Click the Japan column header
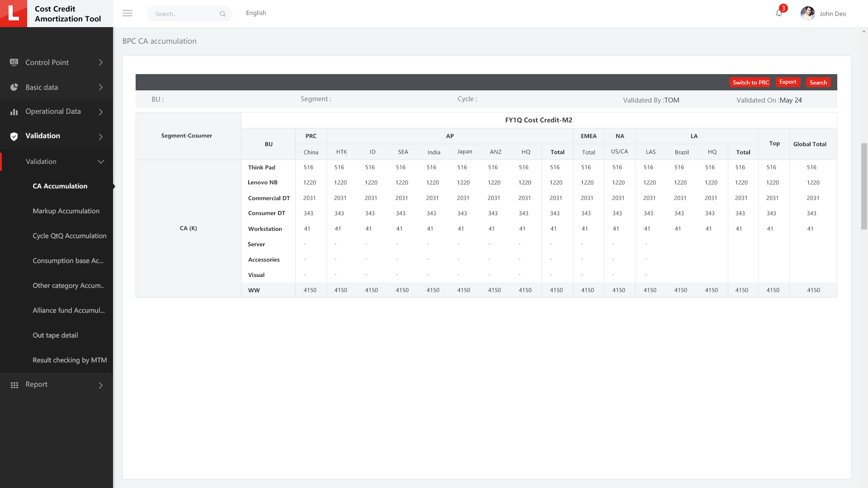 pos(464,151)
